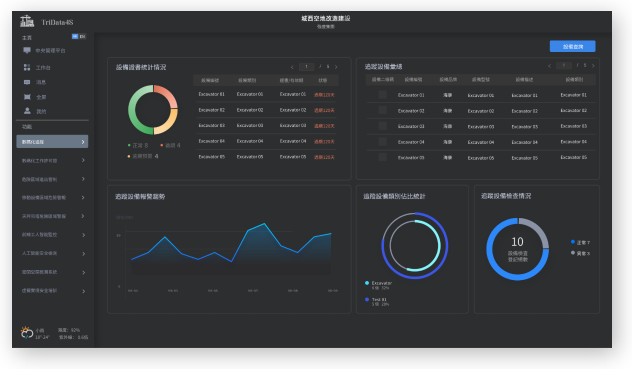Image resolution: width=632 pixels, height=369 pixels.
Task: Click overdue status link for Excavator 04 certificate
Action: pos(324,142)
